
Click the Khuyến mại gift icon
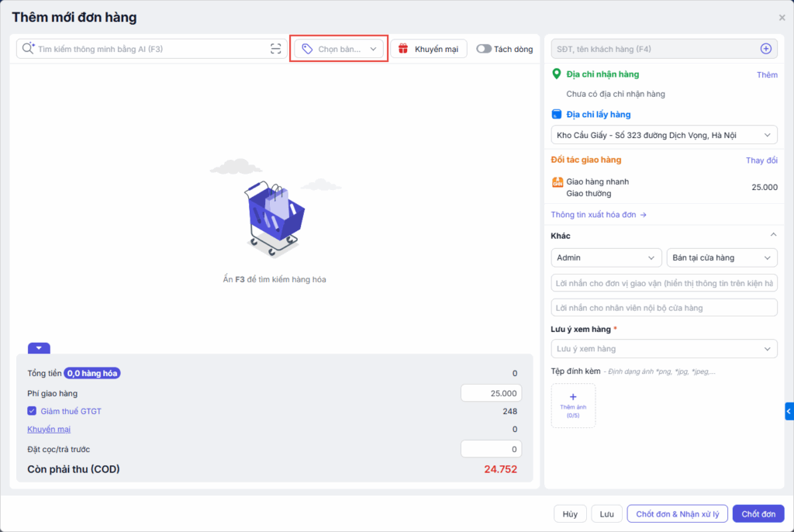click(x=403, y=49)
